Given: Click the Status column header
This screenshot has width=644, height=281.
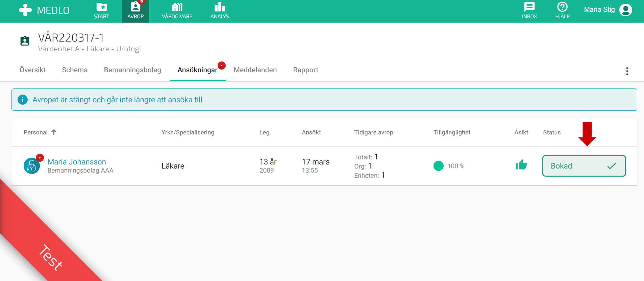Looking at the screenshot, I should pyautogui.click(x=552, y=132).
